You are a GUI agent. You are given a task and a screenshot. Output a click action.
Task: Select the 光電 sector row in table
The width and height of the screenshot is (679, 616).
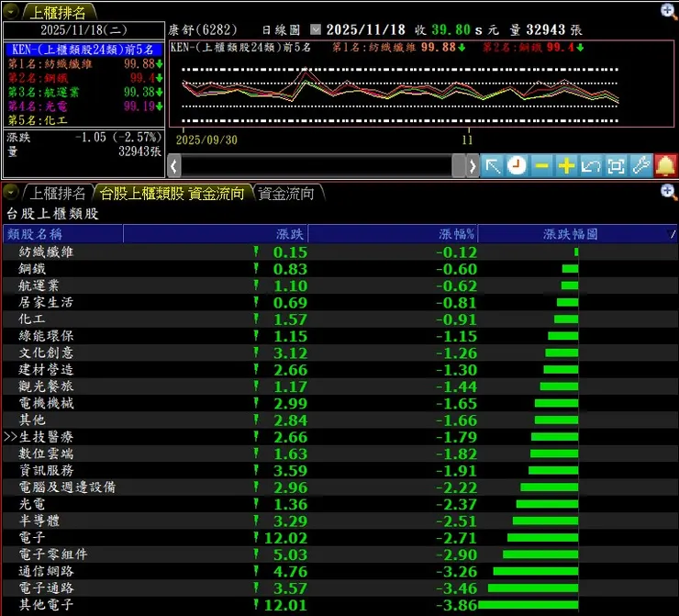[x=339, y=504]
